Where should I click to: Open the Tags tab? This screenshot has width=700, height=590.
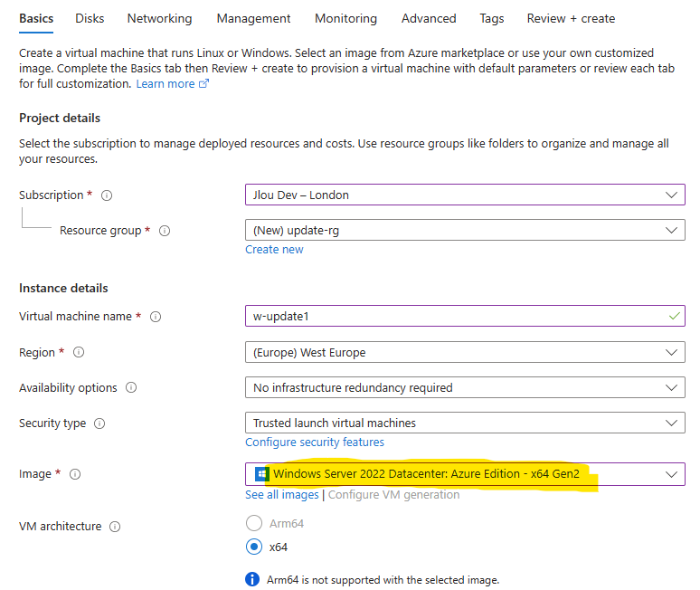click(491, 19)
